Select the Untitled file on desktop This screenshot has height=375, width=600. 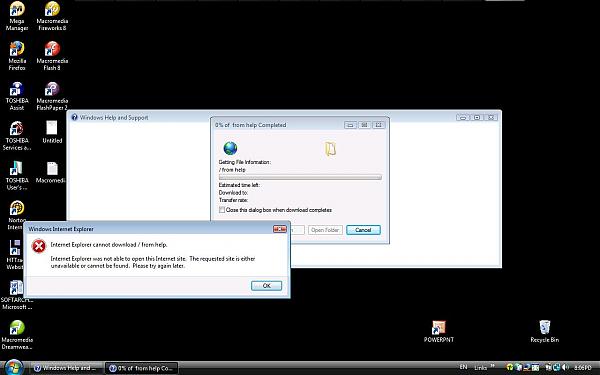click(52, 132)
